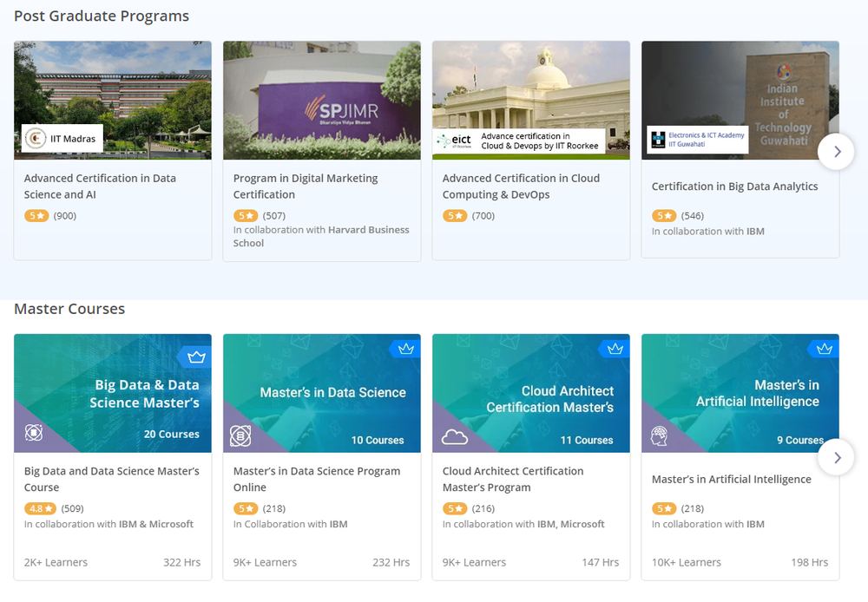868x602 pixels.
Task: Click '322 Hrs' duration text
Action: pyautogui.click(x=182, y=562)
